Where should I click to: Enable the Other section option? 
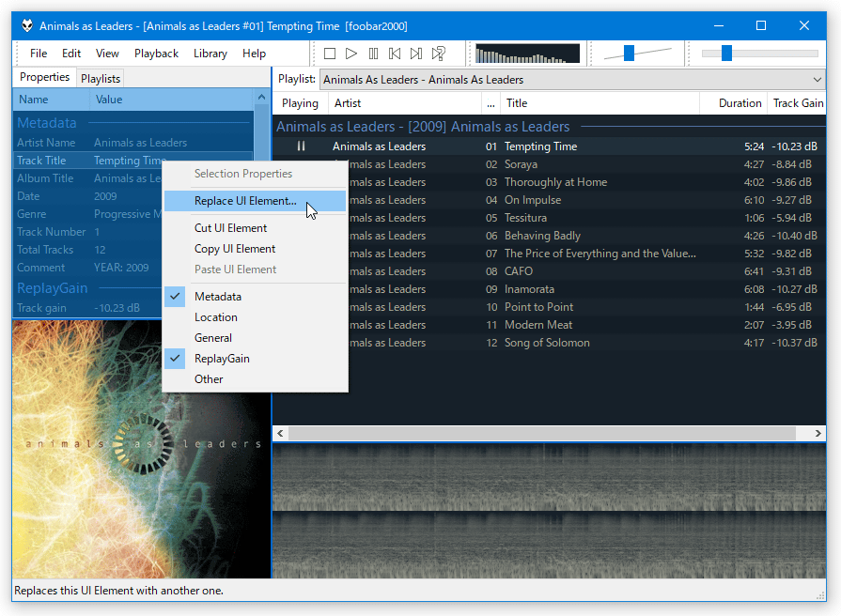coord(256,379)
